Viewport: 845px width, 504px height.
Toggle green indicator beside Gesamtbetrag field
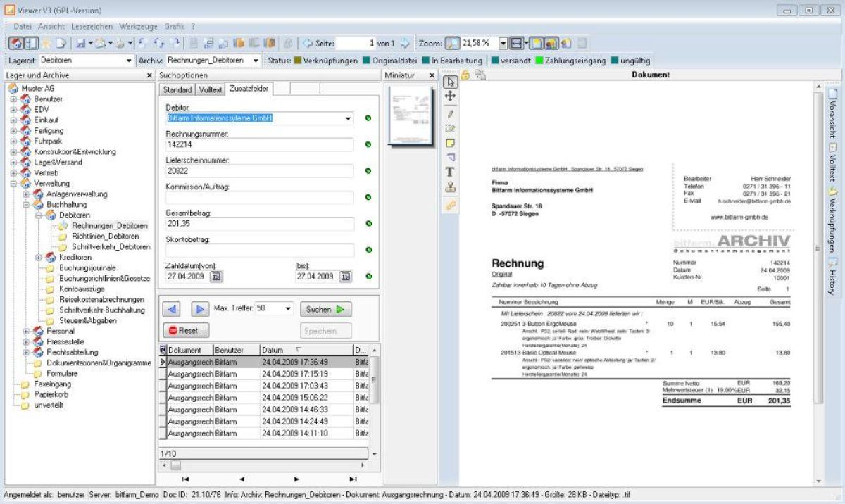coord(368,224)
